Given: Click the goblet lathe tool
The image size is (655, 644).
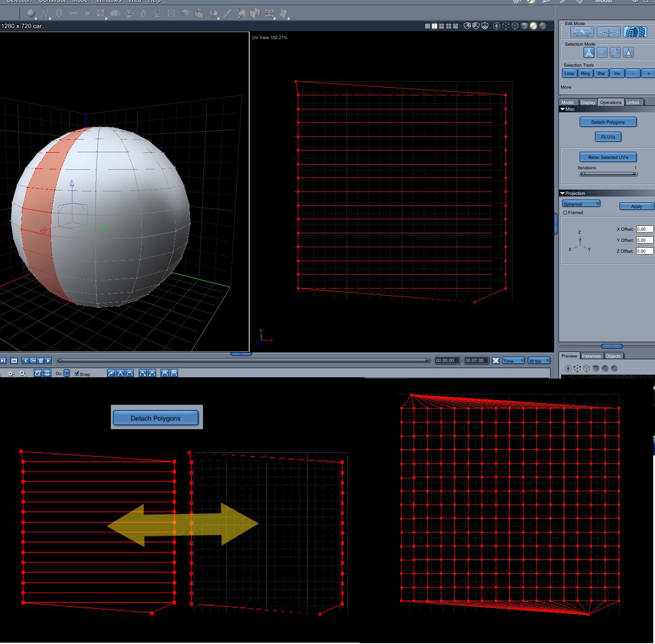Looking at the screenshot, I should coord(157,14).
